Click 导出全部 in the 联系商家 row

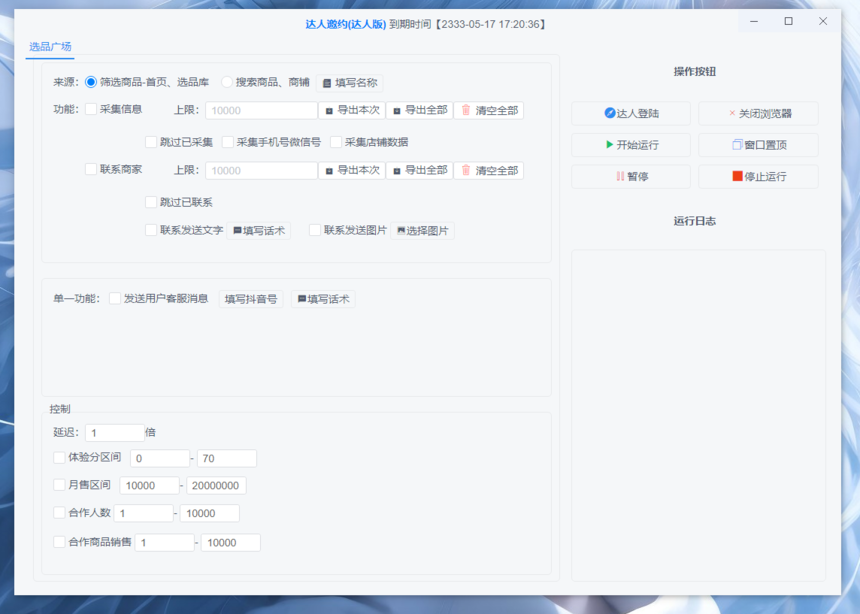420,171
